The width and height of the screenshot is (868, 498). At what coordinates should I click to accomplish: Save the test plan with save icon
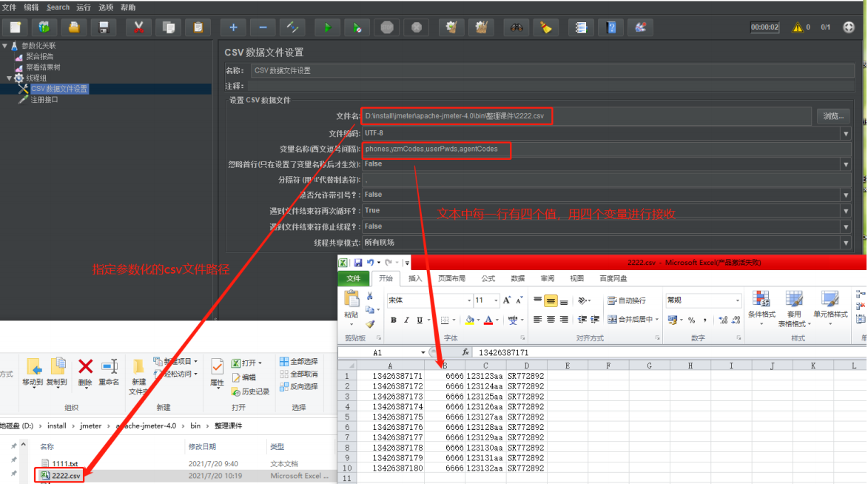104,27
